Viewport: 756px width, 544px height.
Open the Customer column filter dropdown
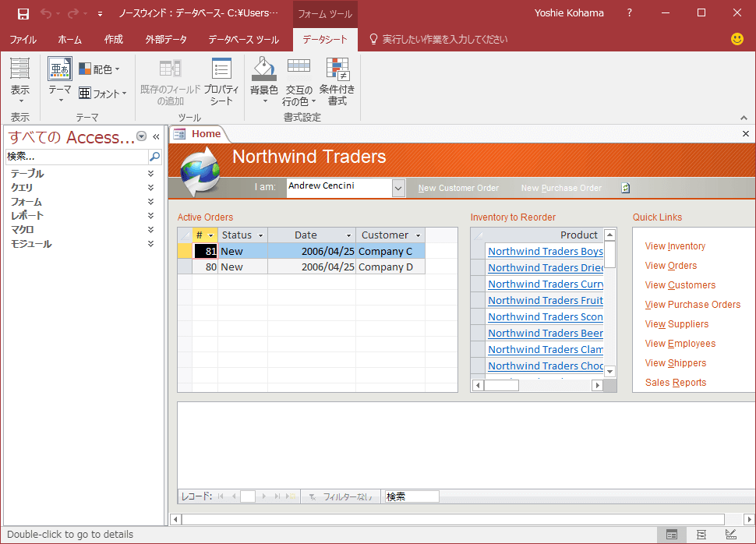[x=418, y=235]
